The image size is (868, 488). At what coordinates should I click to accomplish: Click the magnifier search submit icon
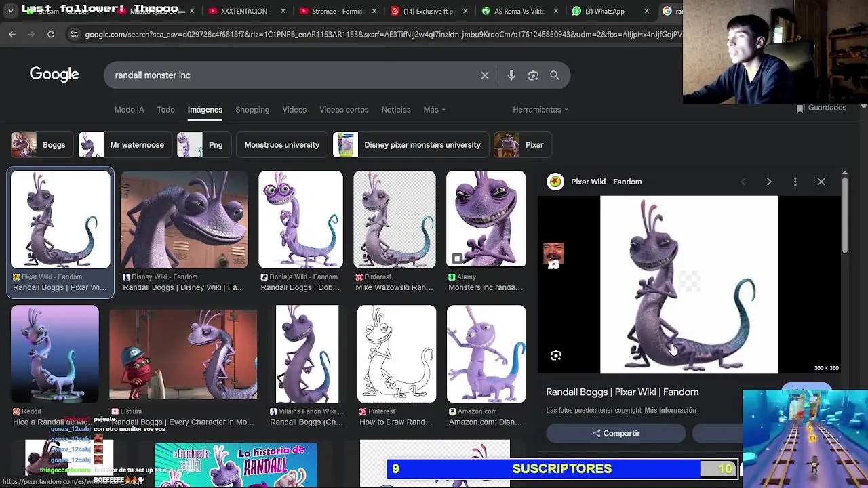[x=555, y=75]
